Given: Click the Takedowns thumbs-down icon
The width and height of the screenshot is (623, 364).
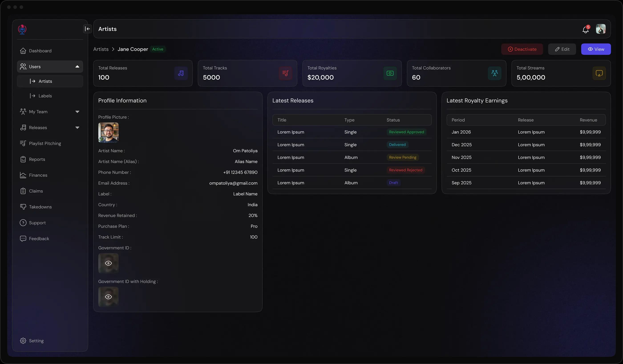Looking at the screenshot, I should [x=23, y=207].
